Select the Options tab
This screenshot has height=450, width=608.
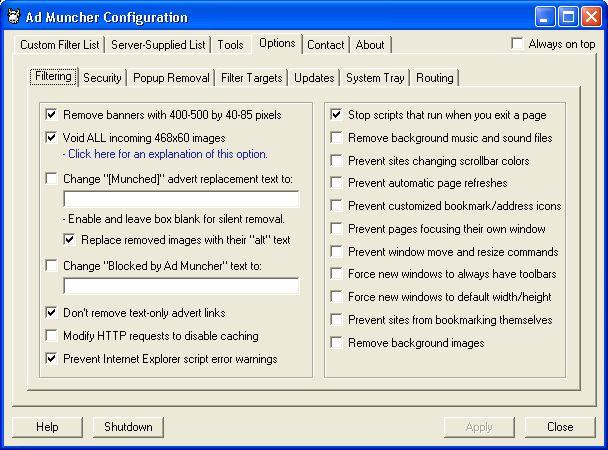tap(277, 43)
